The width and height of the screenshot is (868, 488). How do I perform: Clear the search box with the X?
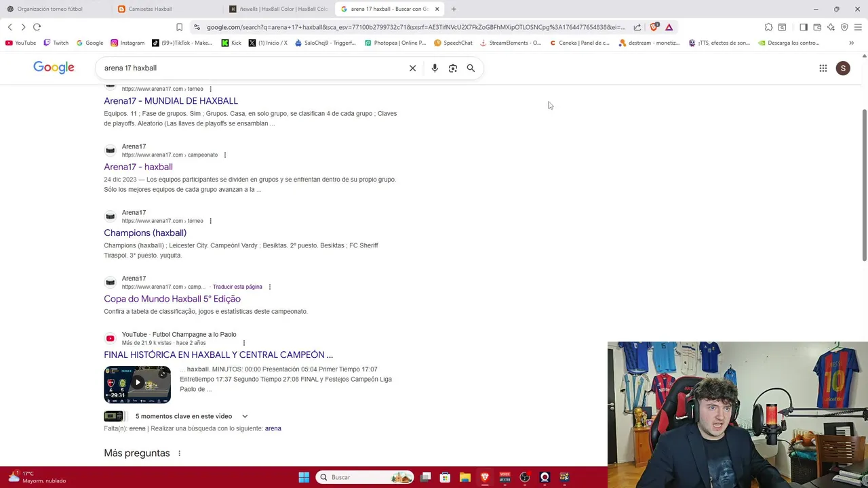click(412, 68)
